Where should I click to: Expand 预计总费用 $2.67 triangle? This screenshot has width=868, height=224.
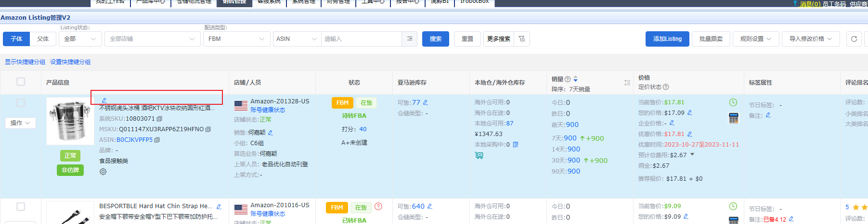point(692,155)
